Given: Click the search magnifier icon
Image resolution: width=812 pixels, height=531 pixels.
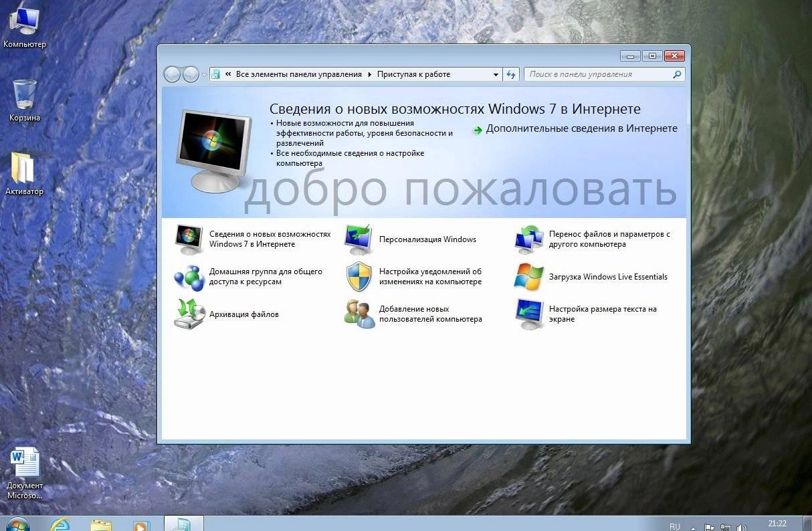Looking at the screenshot, I should point(677,75).
